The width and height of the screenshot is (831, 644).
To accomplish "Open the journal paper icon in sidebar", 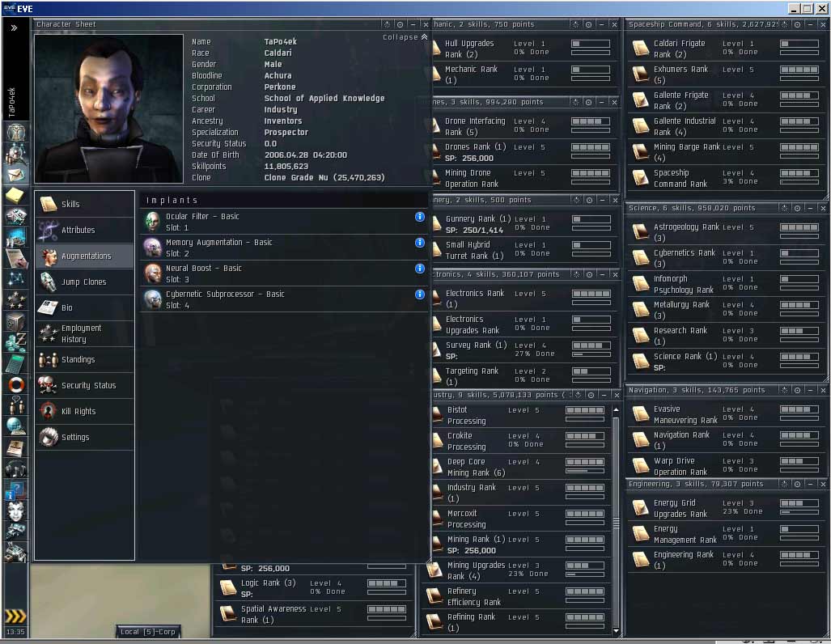I will 16,258.
